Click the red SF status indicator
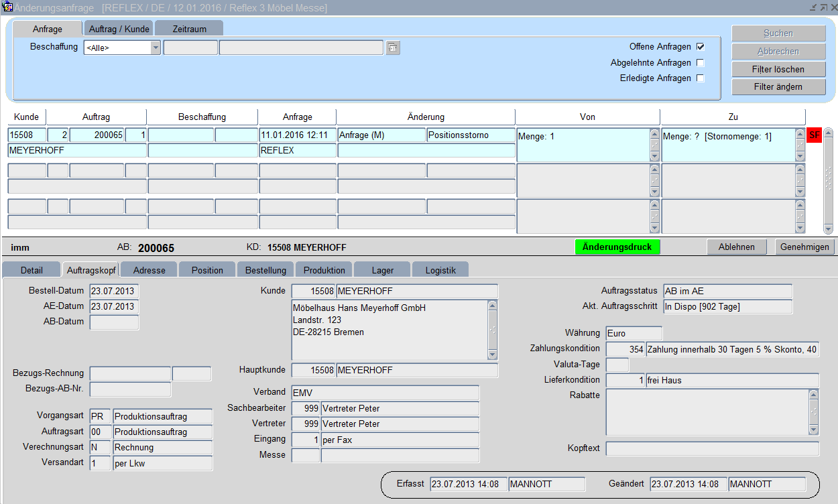Screen dimensions: 838x504 pyautogui.click(x=814, y=135)
